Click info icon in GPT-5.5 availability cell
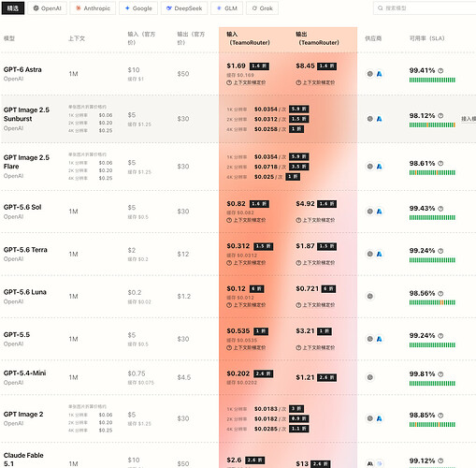 tap(440, 336)
